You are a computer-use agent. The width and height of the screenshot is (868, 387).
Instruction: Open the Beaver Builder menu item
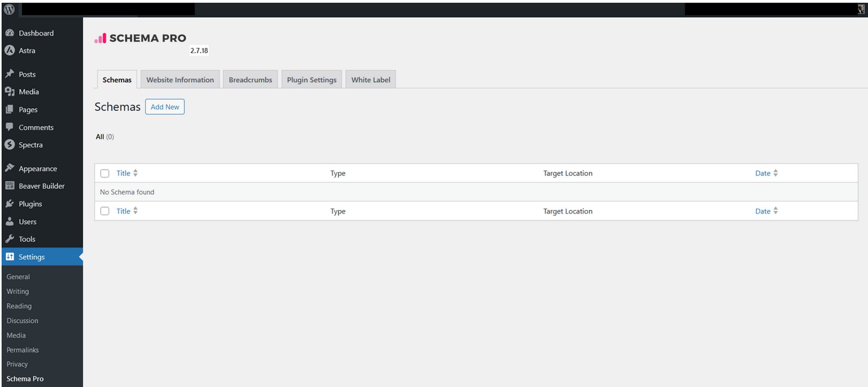coord(42,186)
